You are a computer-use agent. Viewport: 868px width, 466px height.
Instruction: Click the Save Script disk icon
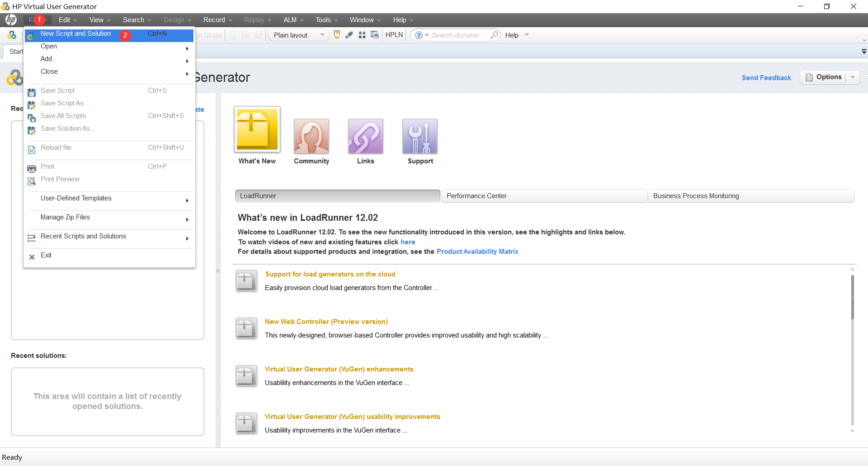[x=32, y=92]
